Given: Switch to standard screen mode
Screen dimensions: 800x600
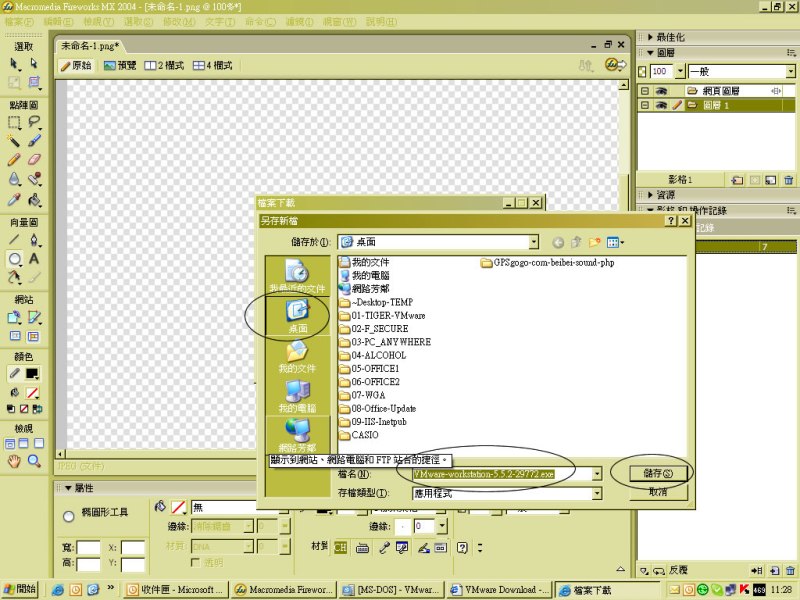Looking at the screenshot, I should [x=10, y=443].
